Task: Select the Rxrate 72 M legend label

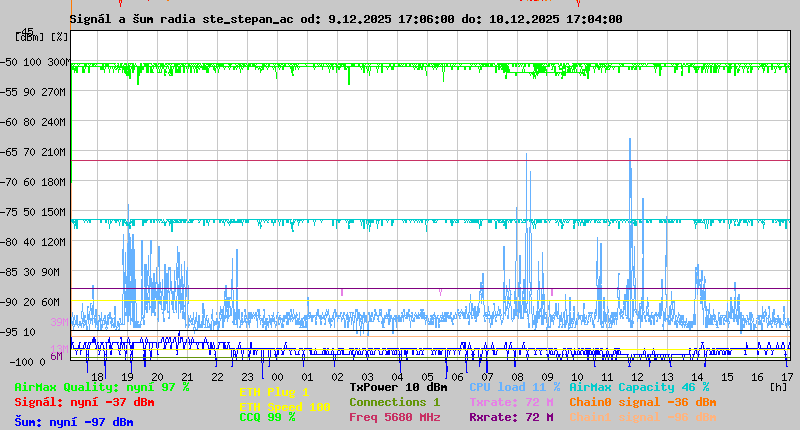Action: click(x=511, y=417)
